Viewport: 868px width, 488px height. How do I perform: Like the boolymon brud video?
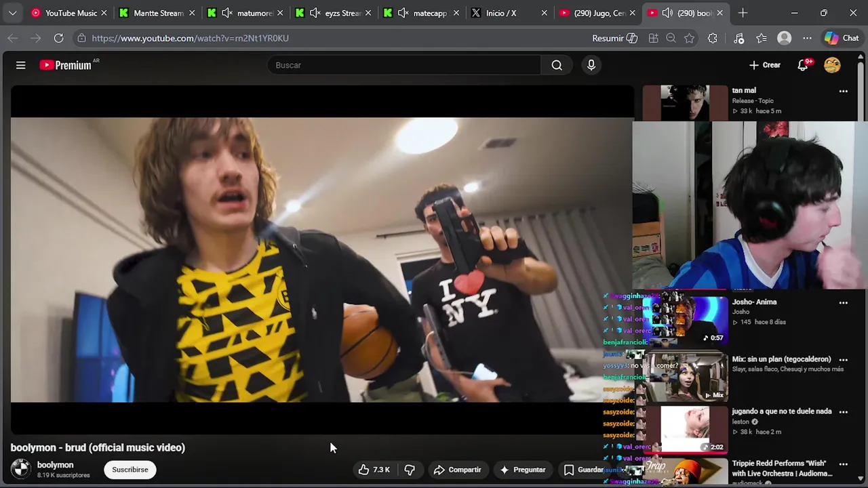click(374, 470)
